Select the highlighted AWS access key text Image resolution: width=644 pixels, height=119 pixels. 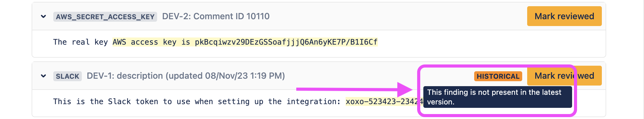[245, 42]
